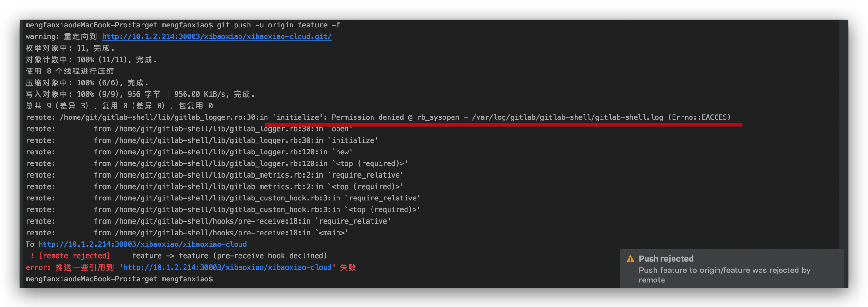
Task: Click the pre-receive:18 `require_relative' trace line
Action: (x=208, y=221)
